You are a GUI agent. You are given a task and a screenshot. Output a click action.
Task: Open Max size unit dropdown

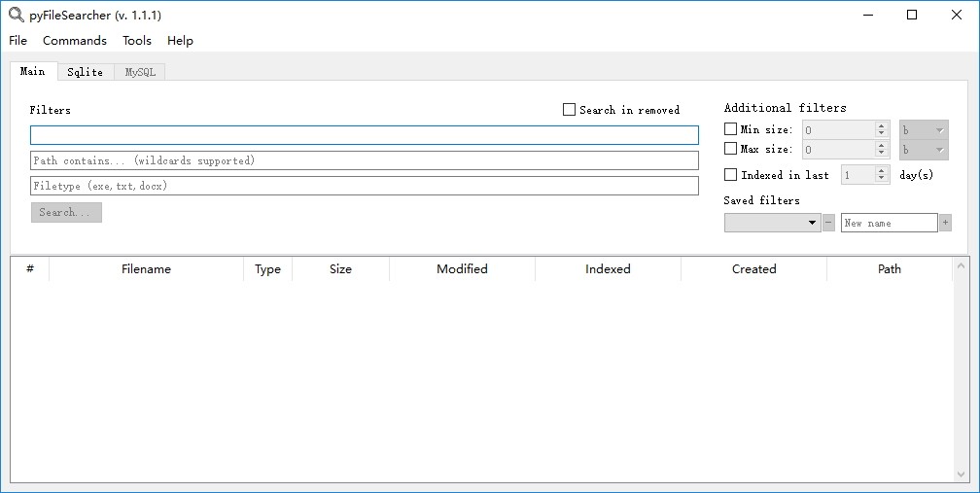[x=924, y=150]
